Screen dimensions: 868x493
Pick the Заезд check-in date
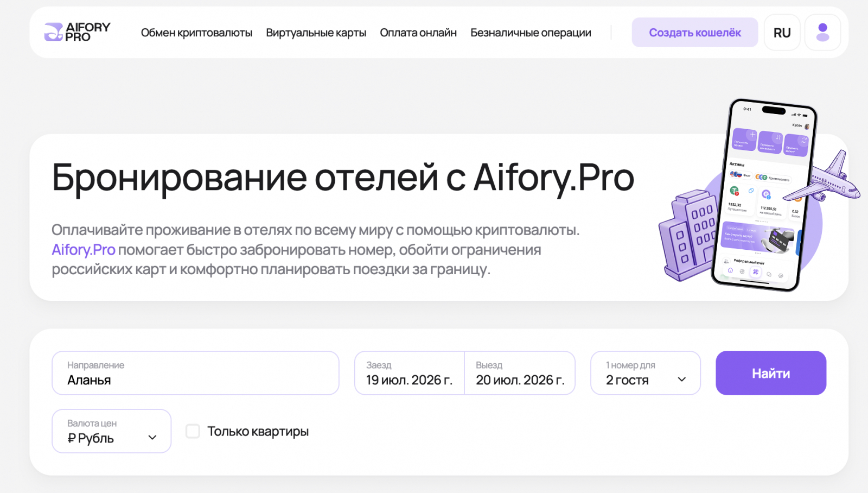point(410,373)
